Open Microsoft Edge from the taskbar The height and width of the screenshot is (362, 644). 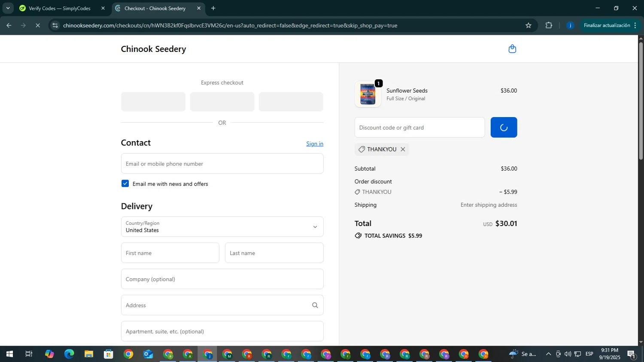[69, 354]
